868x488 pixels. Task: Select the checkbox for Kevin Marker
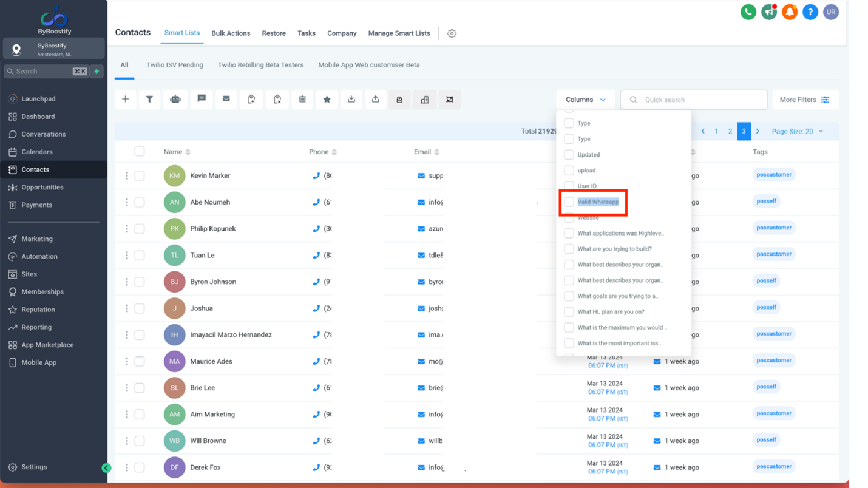tap(140, 176)
